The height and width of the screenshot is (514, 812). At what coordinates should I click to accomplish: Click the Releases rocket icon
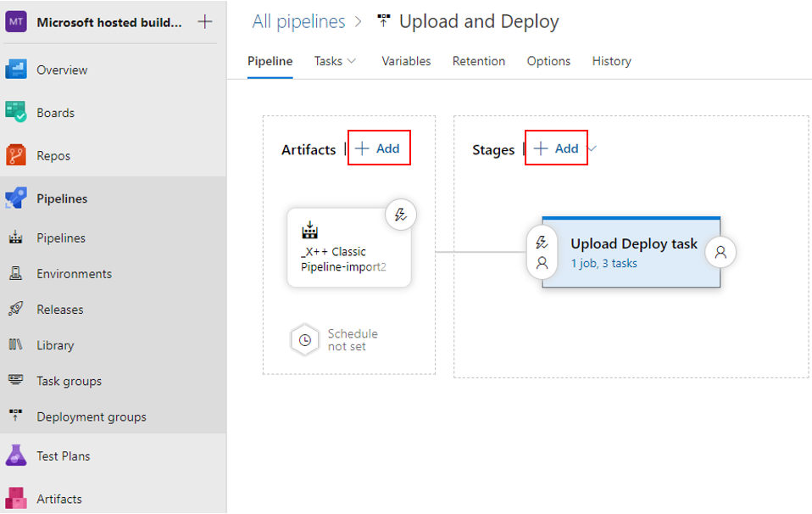(15, 309)
